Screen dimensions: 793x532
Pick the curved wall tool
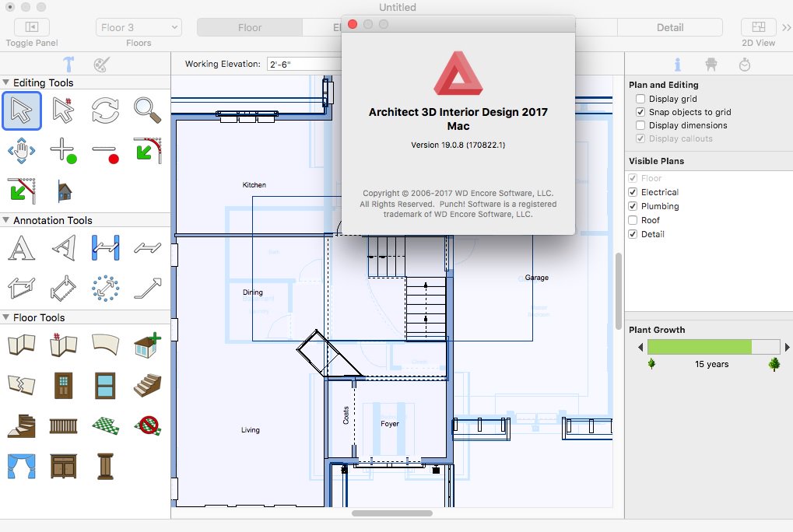click(105, 345)
